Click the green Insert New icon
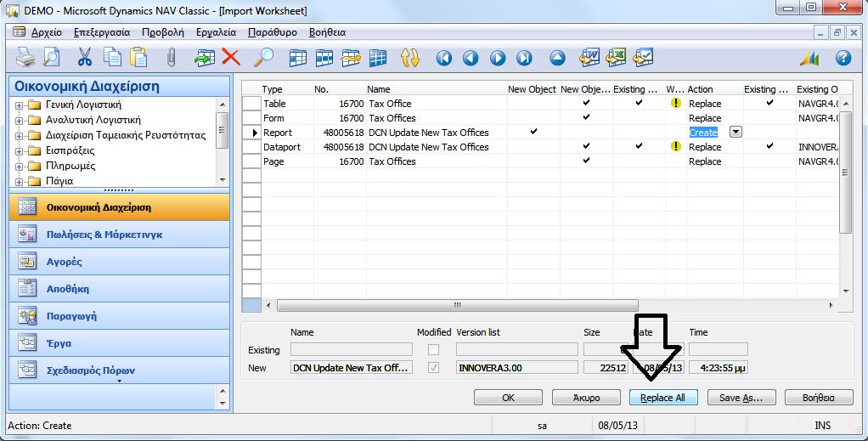Viewport: 868px width, 441px height. (x=205, y=57)
